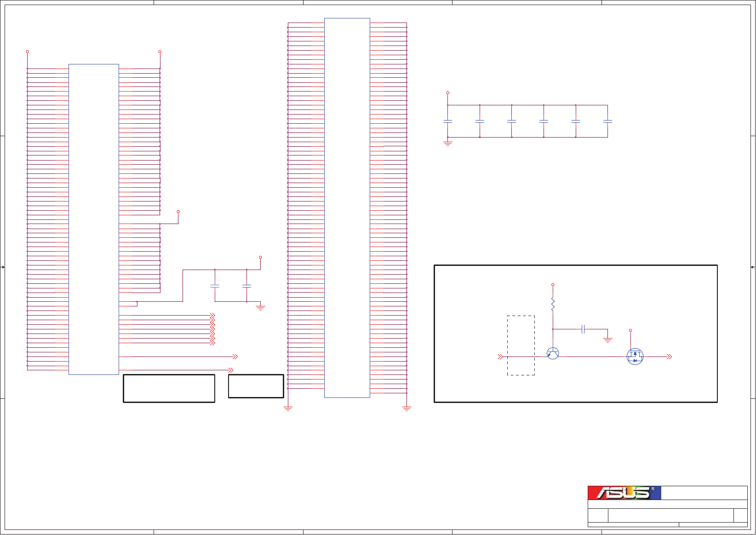
Task: Select the rightmost capacitor in the six-capacitor bank
Action: (607, 121)
